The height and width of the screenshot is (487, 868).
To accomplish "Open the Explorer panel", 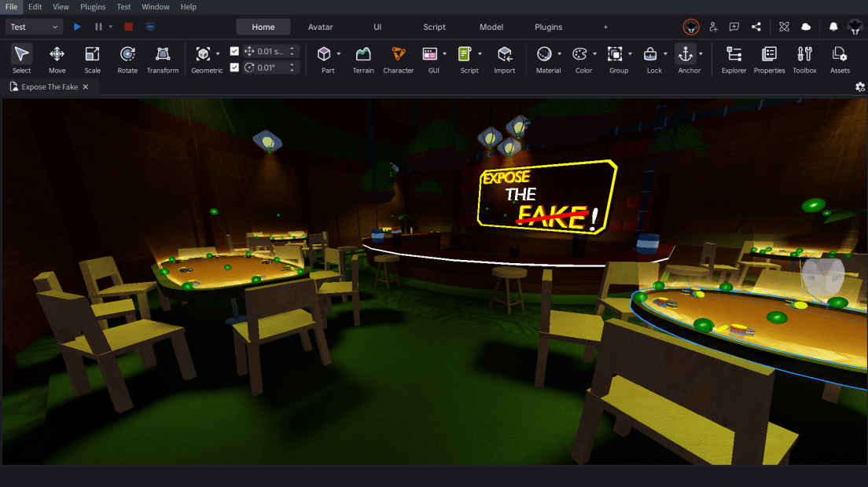I will coord(734,59).
